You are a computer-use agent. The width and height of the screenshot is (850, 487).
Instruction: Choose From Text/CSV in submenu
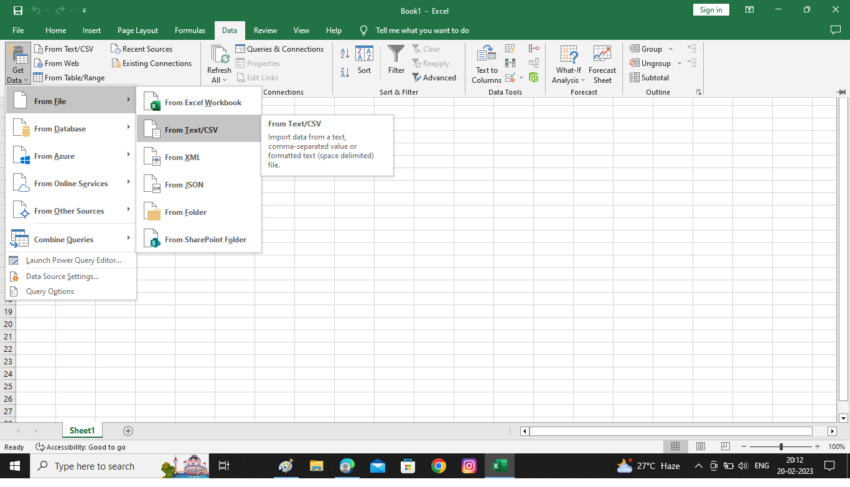tap(199, 130)
